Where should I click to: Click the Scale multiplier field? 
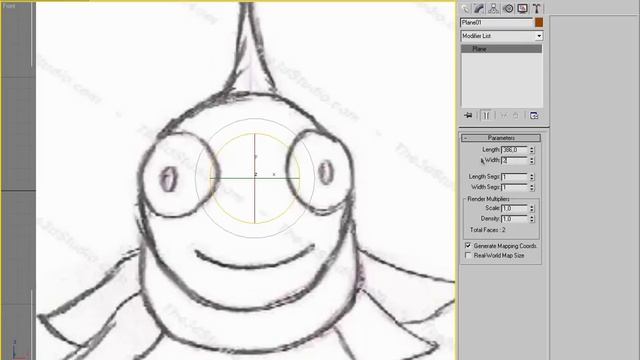514,208
